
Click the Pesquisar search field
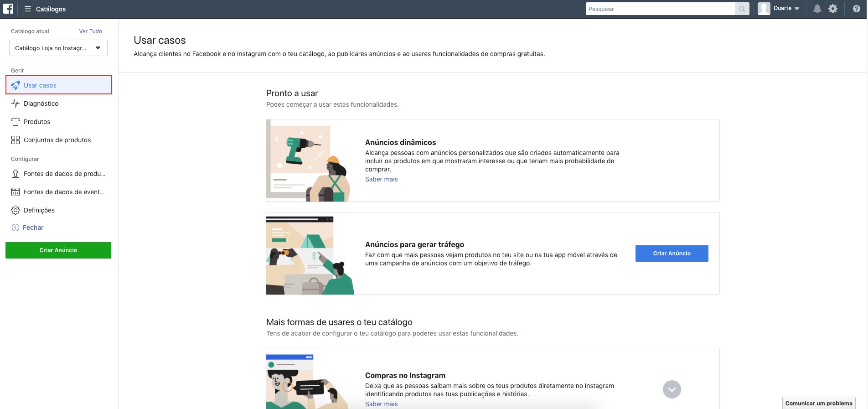point(660,9)
